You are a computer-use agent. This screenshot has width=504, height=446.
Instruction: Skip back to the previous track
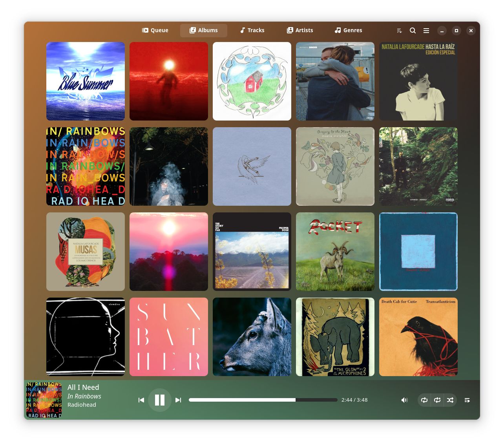tap(141, 400)
